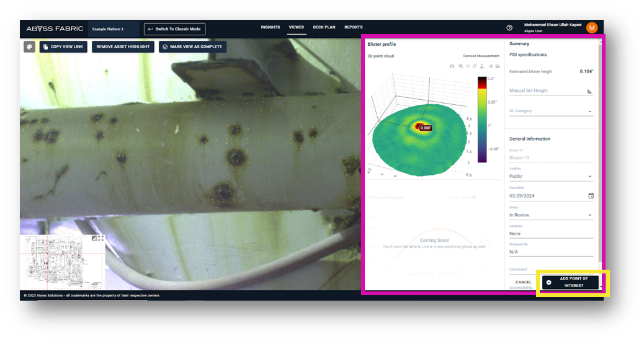Open the Status dropdown showing In Review
The width and height of the screenshot is (644, 341).
click(550, 215)
